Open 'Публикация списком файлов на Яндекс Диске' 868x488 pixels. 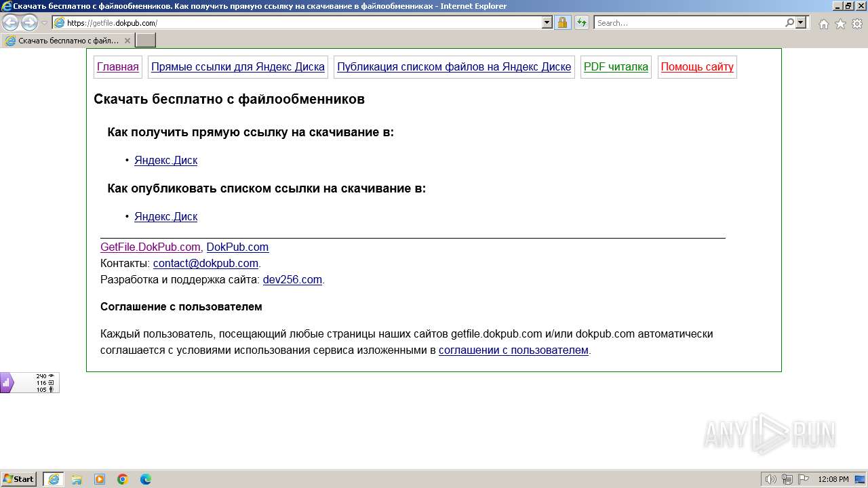454,67
